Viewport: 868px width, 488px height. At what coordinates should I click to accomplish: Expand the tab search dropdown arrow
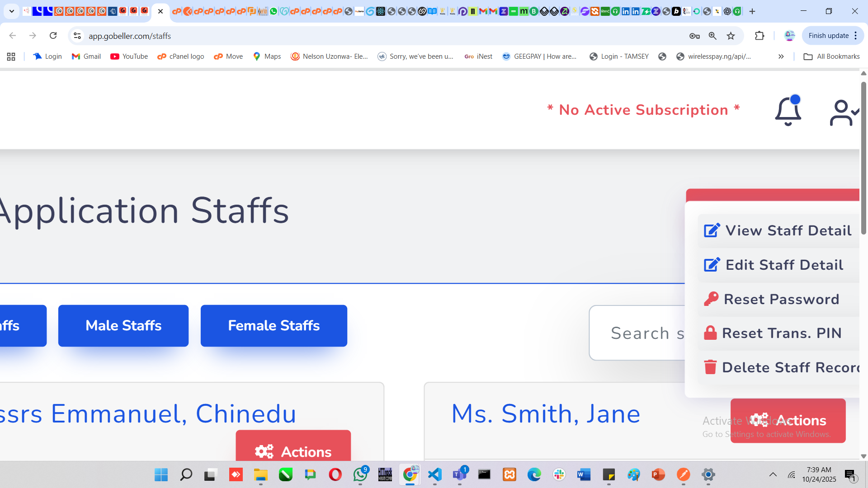[12, 11]
